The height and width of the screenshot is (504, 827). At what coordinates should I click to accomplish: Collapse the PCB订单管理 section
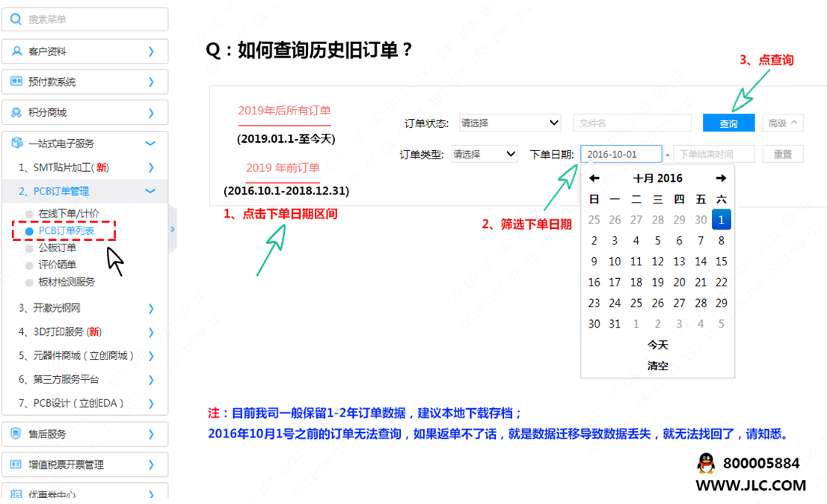click(150, 191)
